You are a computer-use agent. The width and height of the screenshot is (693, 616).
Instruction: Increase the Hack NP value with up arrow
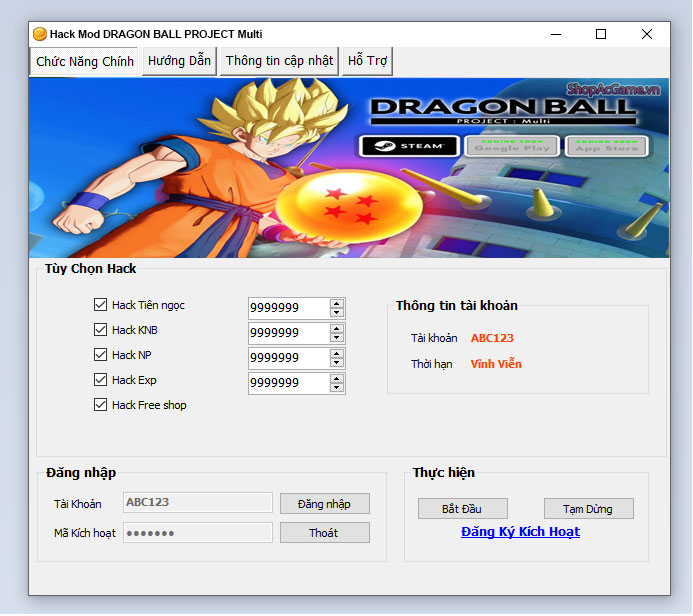pyautogui.click(x=337, y=354)
